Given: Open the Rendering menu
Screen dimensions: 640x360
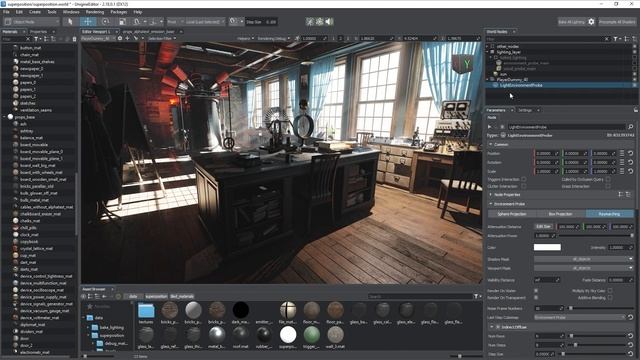Looking at the screenshot, I should pyautogui.click(x=95, y=12).
